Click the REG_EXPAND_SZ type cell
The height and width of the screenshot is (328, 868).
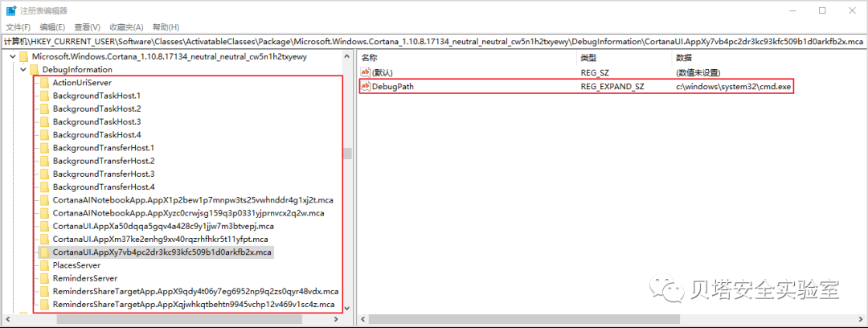pos(612,87)
